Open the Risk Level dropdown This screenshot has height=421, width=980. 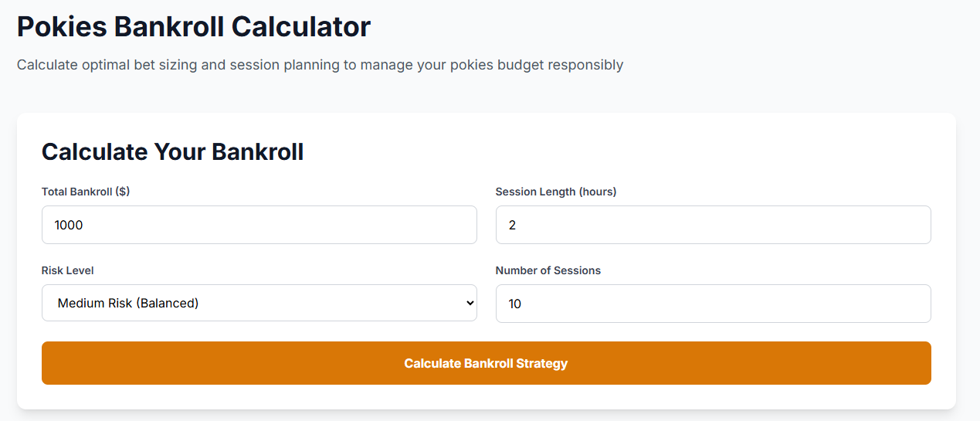pyautogui.click(x=259, y=303)
